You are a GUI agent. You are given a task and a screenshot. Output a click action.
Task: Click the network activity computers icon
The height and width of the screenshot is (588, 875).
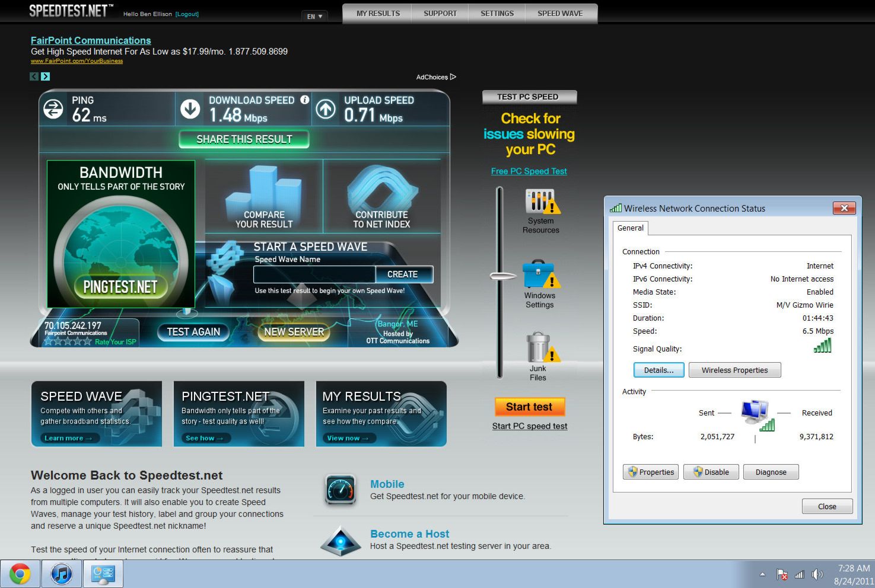tap(757, 414)
